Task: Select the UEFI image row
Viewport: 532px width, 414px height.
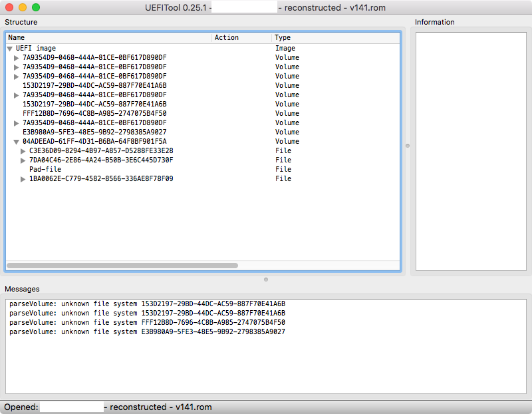Action: pyautogui.click(x=203, y=48)
